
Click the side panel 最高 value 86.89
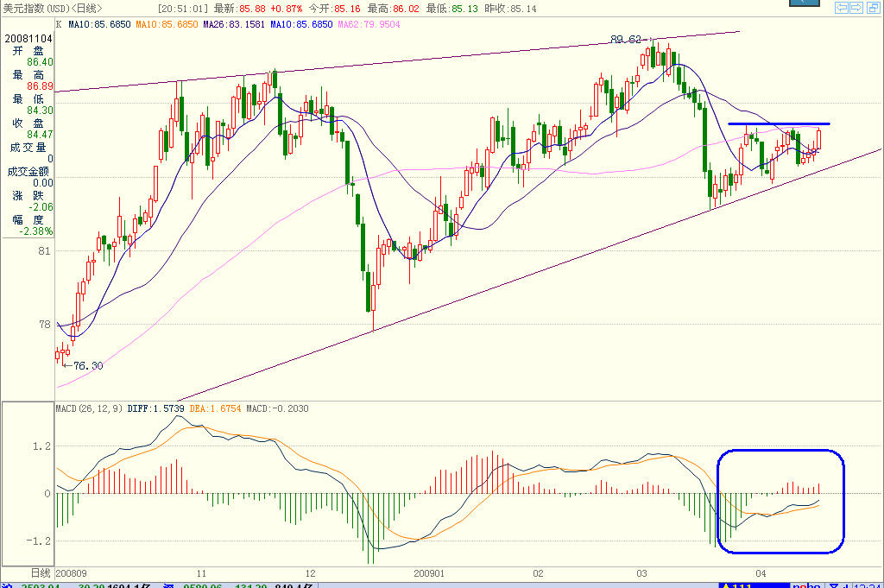click(x=40, y=86)
